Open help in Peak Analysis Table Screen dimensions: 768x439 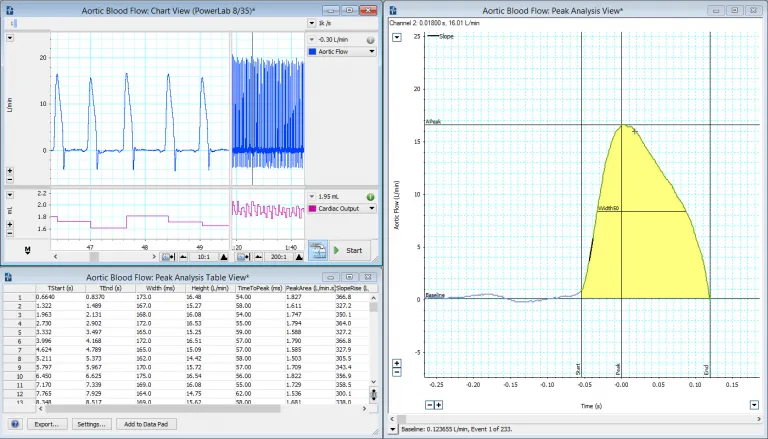(14, 425)
